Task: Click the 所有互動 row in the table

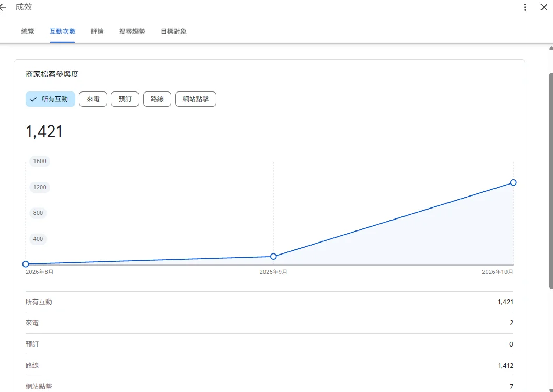Action: tap(270, 302)
